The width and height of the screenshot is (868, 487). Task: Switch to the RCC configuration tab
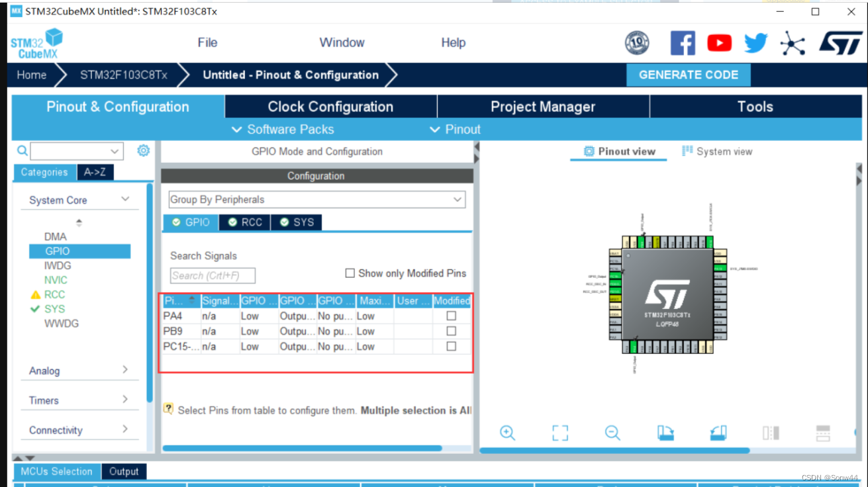pos(245,222)
